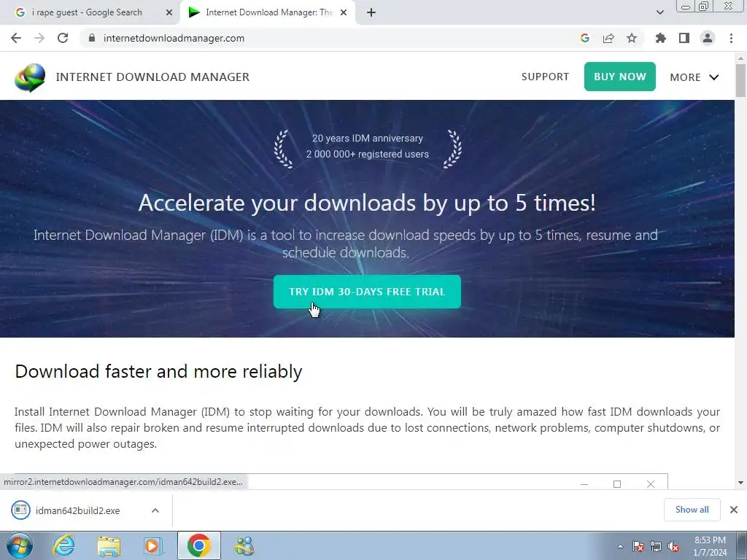
Task: Click the '2 000 000+ registered users' text
Action: (368, 155)
